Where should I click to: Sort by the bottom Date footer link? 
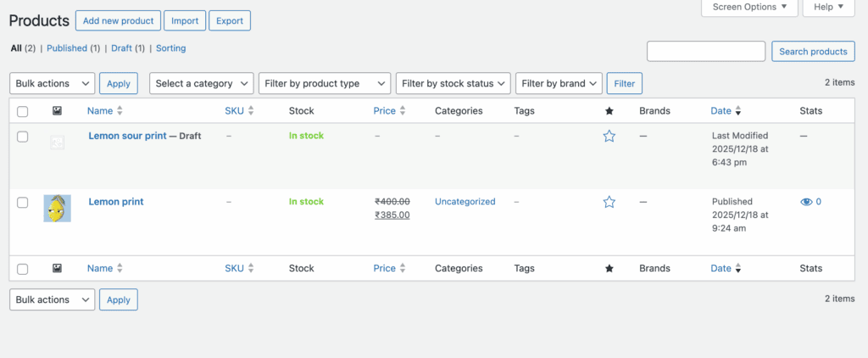point(721,268)
